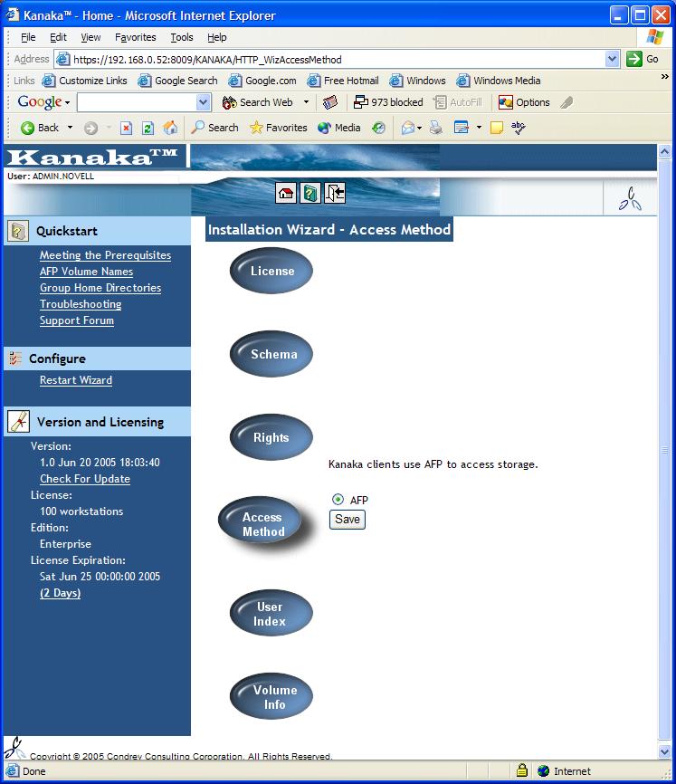Go to the Schema wizard step
Viewport: 676px width, 784px height.
pos(271,354)
